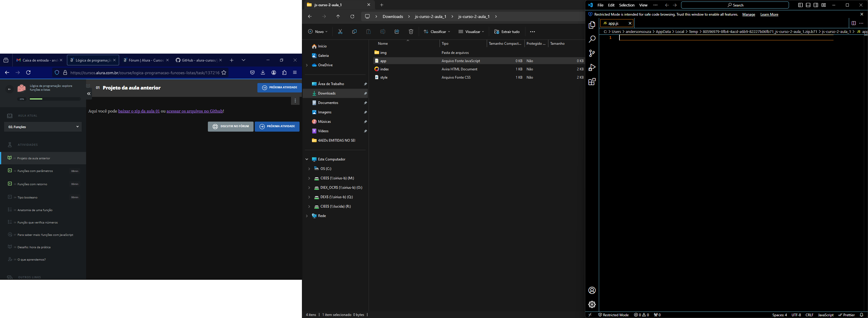This screenshot has width=868, height=318.
Task: Collapse Este Computador tree node
Action: click(307, 159)
